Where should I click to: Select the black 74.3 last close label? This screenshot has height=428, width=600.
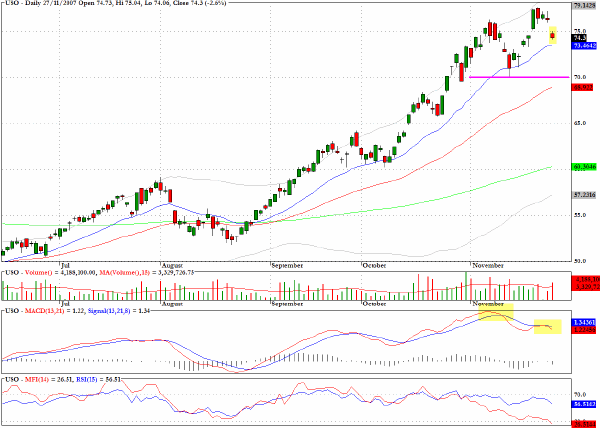(579, 38)
